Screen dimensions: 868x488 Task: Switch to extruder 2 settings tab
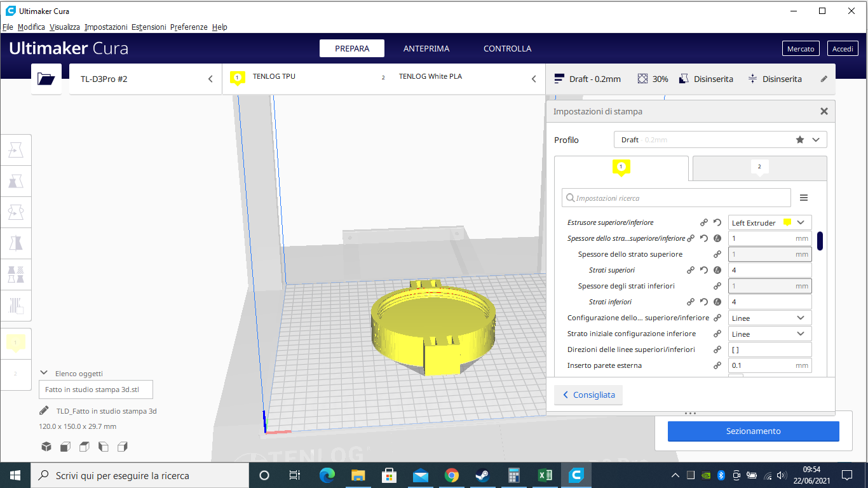pyautogui.click(x=759, y=168)
